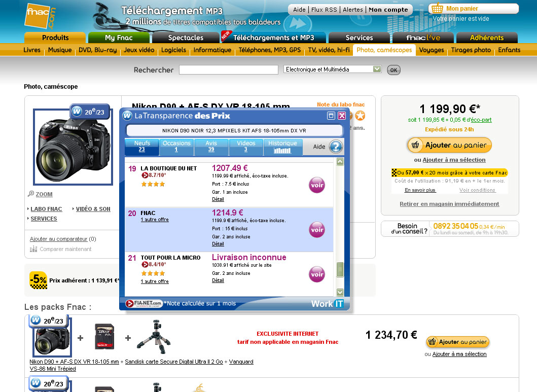Switch to the Occasions tab

pos(176,147)
